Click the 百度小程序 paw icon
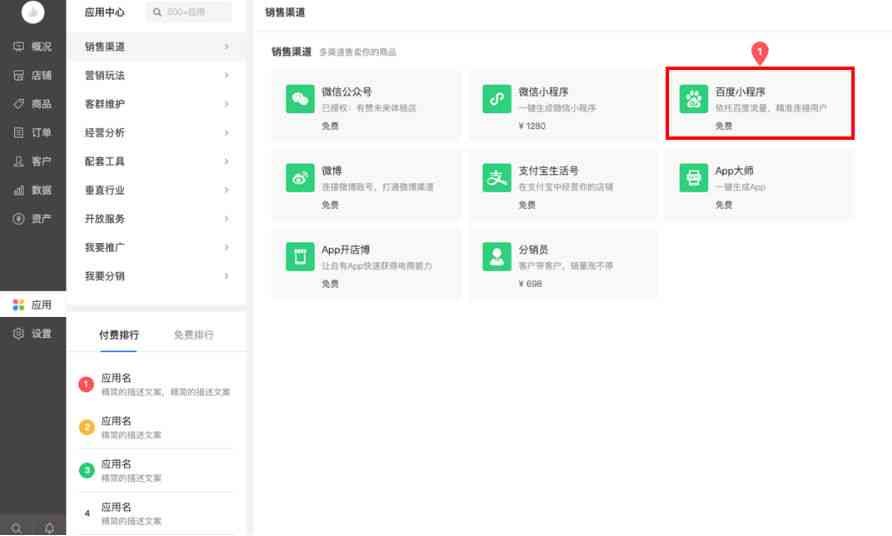 pos(693,99)
